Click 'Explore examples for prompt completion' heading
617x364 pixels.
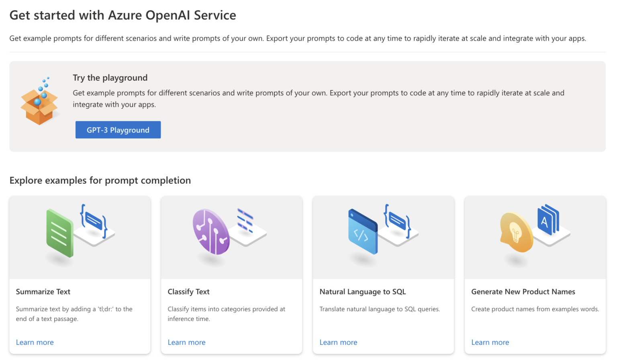pyautogui.click(x=100, y=180)
